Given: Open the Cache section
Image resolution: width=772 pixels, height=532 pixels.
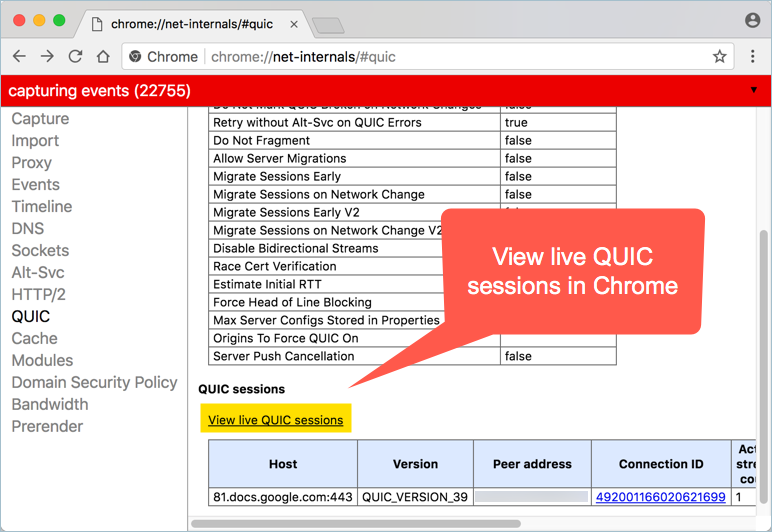Looking at the screenshot, I should point(34,339).
